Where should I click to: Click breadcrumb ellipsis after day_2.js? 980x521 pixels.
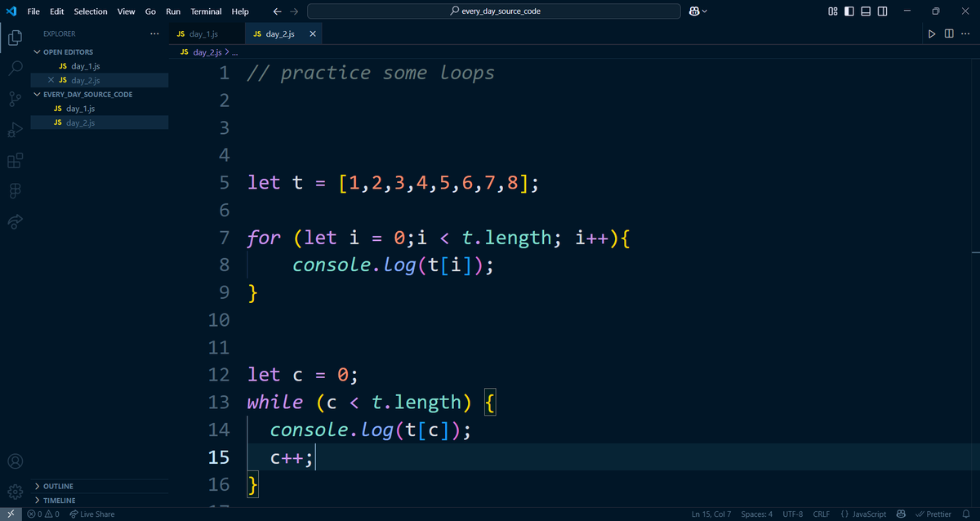click(x=234, y=52)
